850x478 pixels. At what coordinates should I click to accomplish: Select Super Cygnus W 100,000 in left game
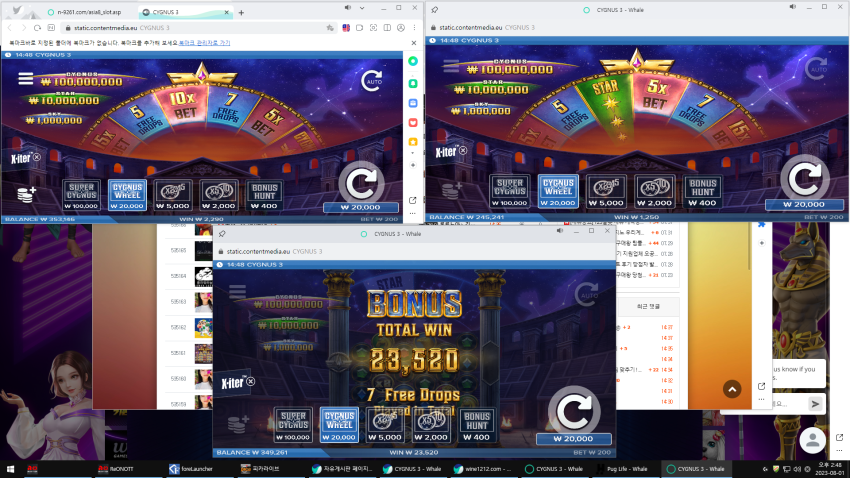(x=81, y=195)
